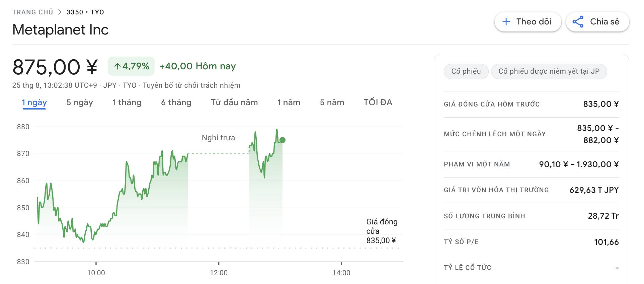Image resolution: width=644 pixels, height=284 pixels.
Task: Click MỨC CHÊNH LỆCH MỘT NGÀY label
Action: pos(495,134)
